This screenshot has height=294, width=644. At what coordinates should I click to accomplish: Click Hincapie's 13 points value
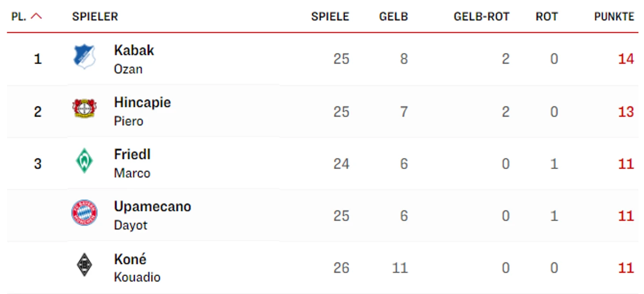625,111
